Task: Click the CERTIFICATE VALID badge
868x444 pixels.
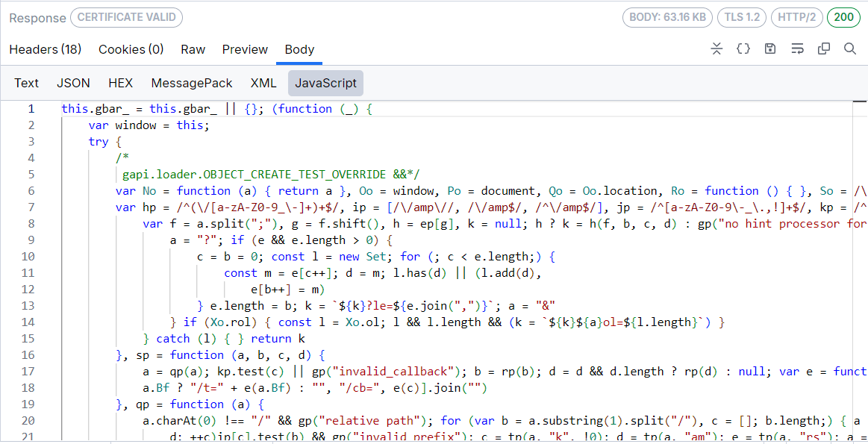Action: click(x=126, y=17)
